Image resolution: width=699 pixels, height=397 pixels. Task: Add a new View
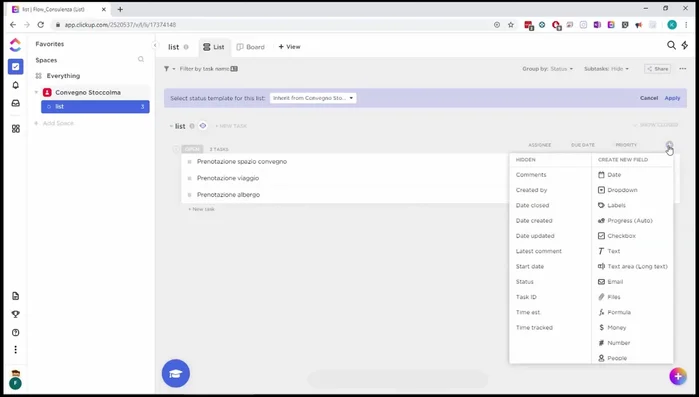point(289,47)
